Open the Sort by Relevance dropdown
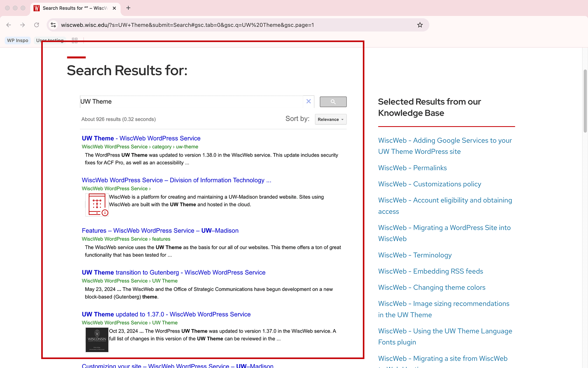588x368 pixels. point(331,120)
